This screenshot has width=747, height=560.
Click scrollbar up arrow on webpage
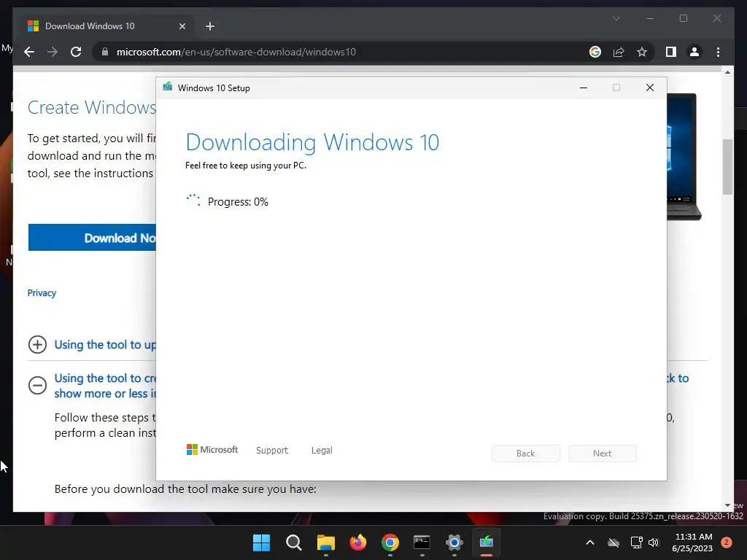coord(727,72)
